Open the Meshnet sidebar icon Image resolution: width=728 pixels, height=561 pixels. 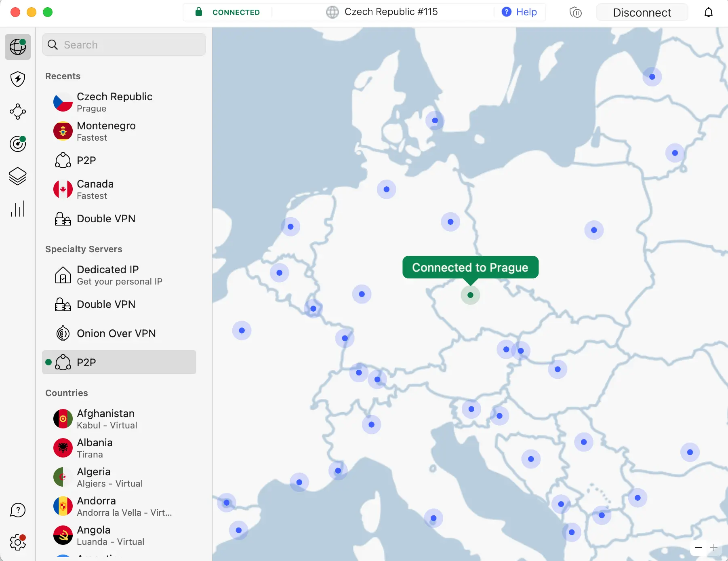[x=18, y=112]
